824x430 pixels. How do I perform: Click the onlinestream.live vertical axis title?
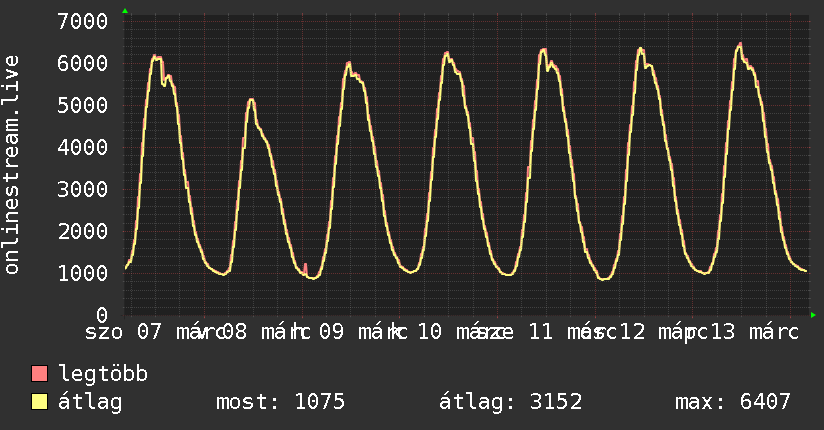[12, 165]
